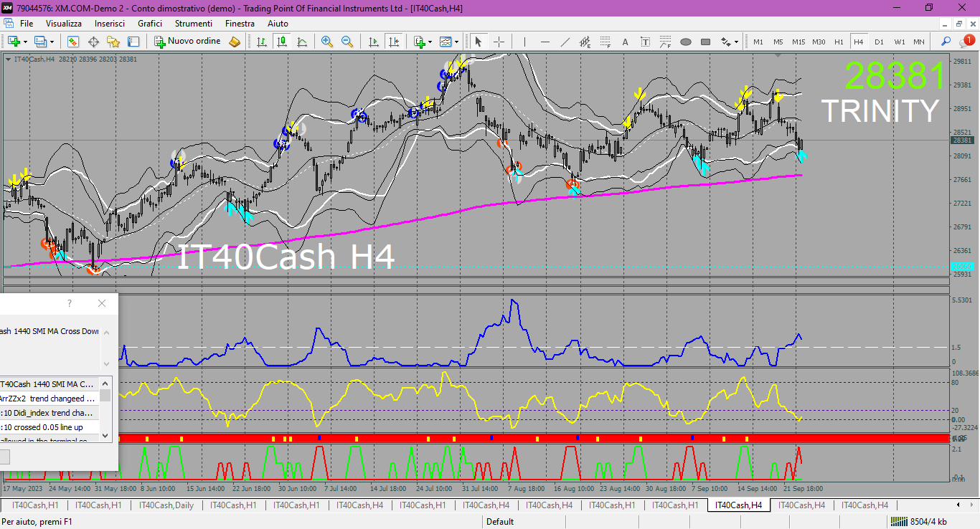Open the Templates icon

(445, 42)
